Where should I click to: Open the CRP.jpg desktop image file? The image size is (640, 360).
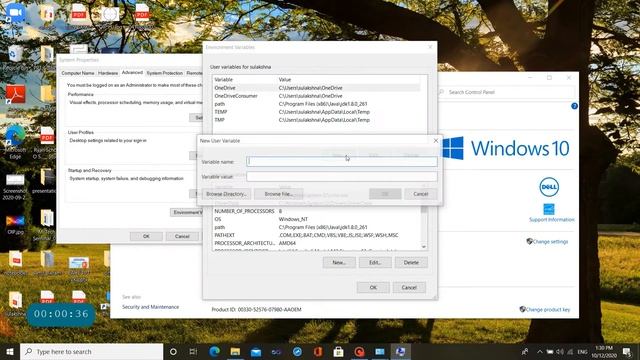pyautogui.click(x=15, y=224)
